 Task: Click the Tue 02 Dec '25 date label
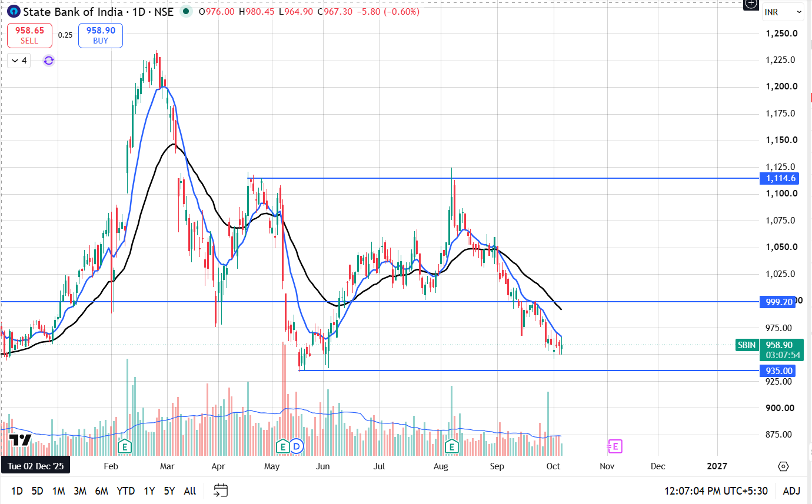point(36,466)
